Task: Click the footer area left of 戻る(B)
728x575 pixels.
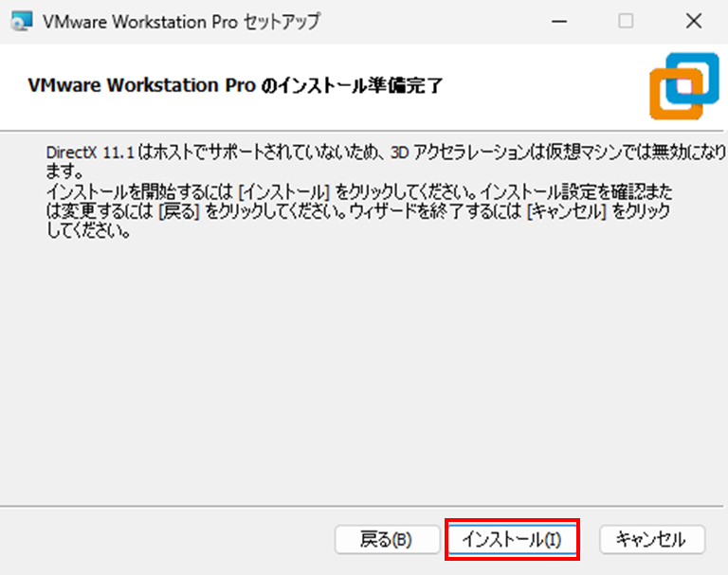Action: pyautogui.click(x=171, y=540)
